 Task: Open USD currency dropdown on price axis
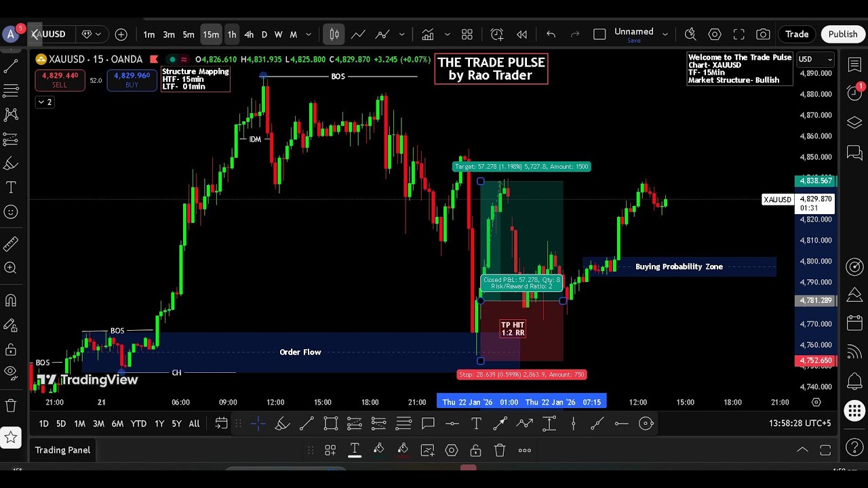click(x=815, y=60)
